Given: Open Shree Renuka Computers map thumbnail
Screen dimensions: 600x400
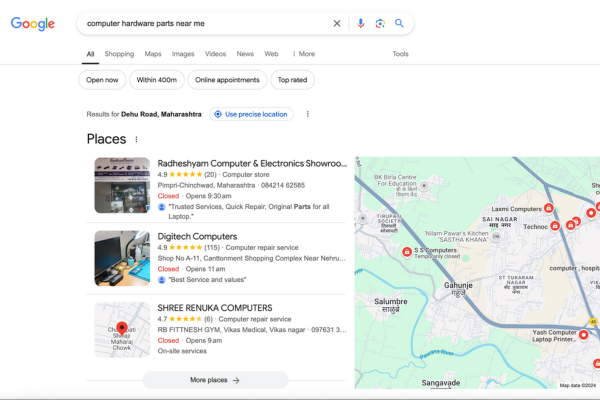Looking at the screenshot, I should click(x=122, y=330).
